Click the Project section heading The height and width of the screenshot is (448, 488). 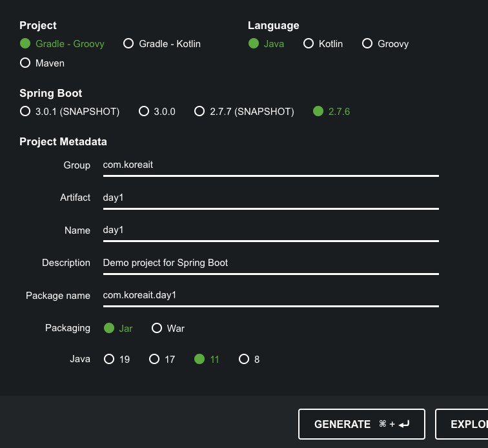(x=38, y=25)
